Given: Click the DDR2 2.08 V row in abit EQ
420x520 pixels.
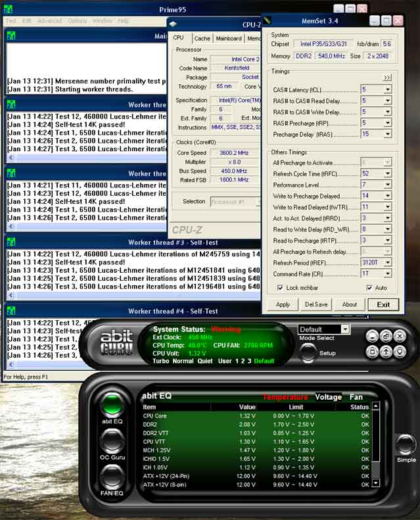Looking at the screenshot, I should click(256, 425).
